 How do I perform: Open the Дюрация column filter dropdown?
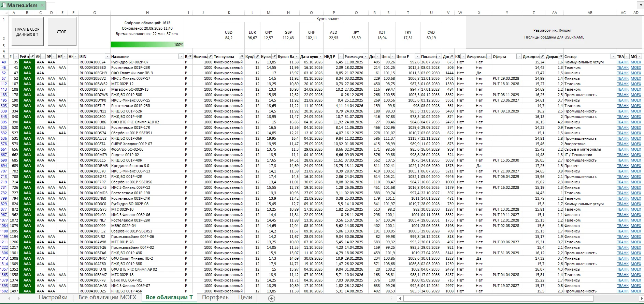tap(561, 57)
